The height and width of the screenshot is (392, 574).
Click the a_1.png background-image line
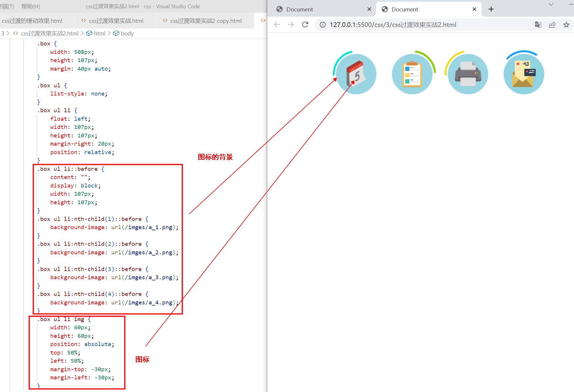(114, 227)
